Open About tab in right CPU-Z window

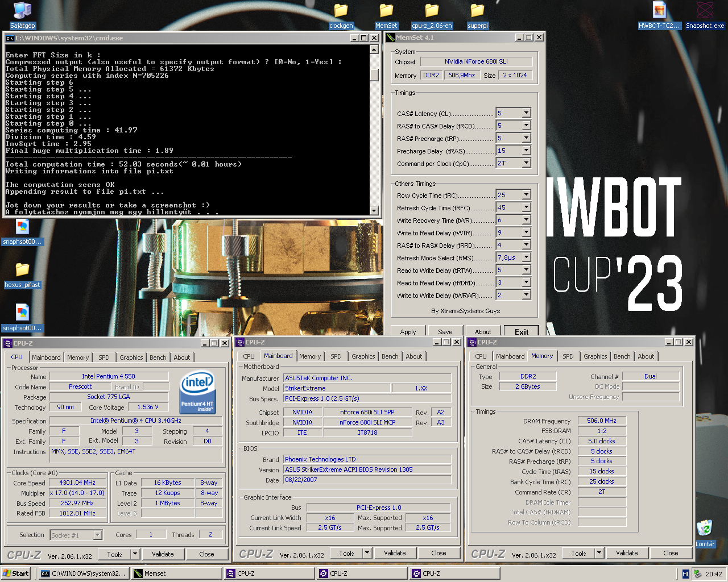(x=646, y=356)
